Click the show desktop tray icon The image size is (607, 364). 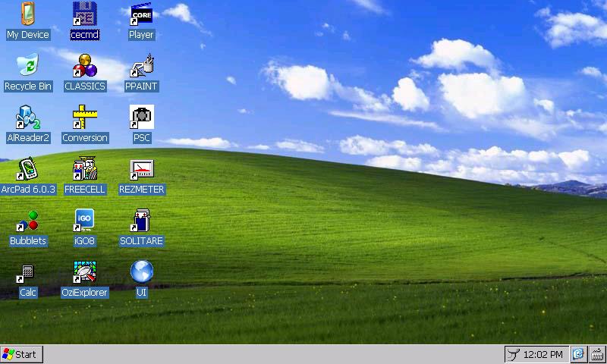click(578, 354)
